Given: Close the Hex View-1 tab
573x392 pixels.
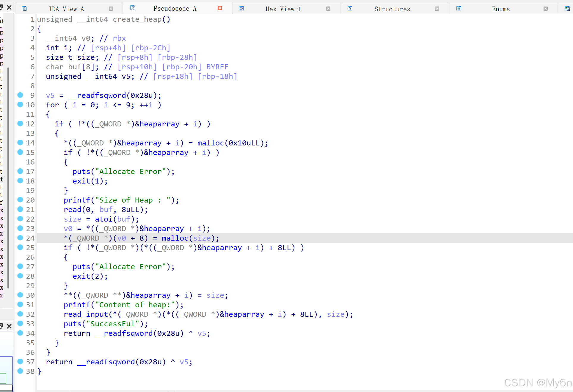Looking at the screenshot, I should 328,9.
